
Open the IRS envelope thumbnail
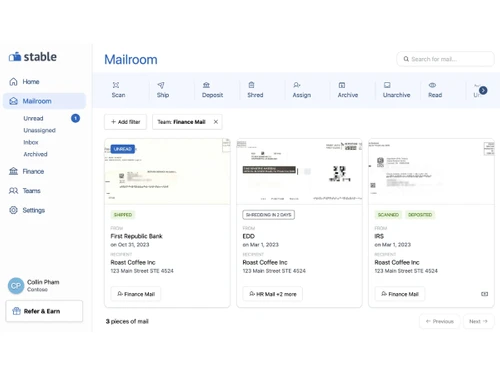pos(431,171)
